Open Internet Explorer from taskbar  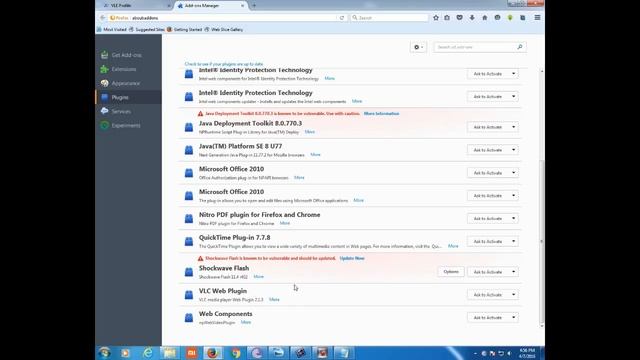pyautogui.click(x=147, y=353)
